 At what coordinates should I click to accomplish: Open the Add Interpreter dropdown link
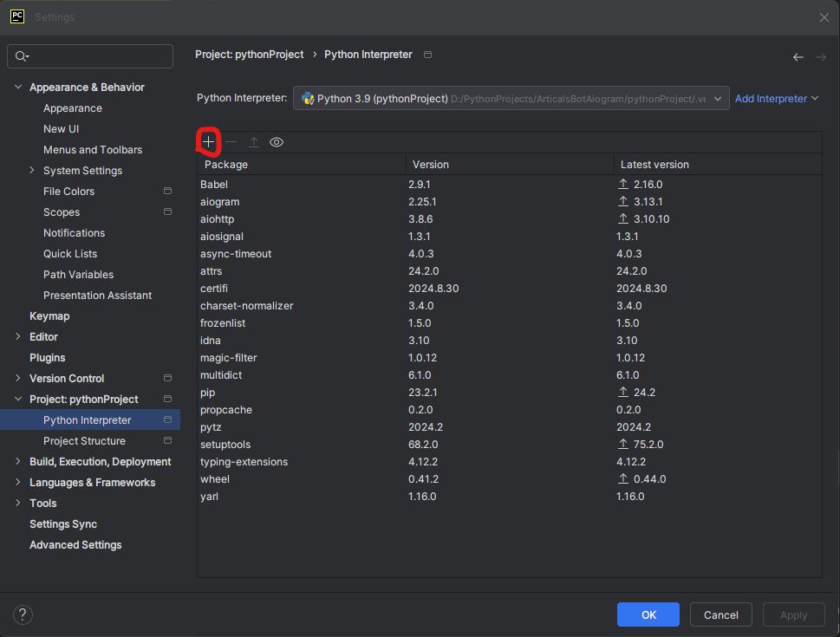(x=776, y=99)
